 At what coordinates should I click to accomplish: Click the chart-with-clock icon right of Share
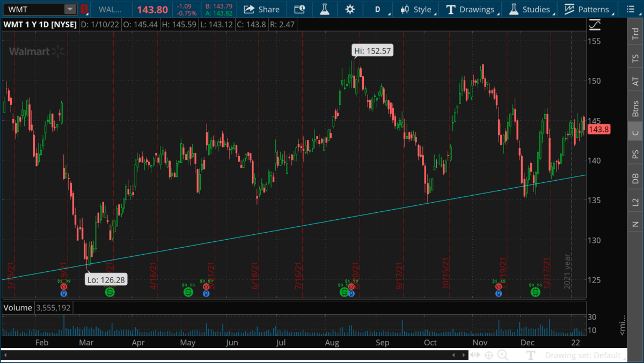click(x=299, y=9)
